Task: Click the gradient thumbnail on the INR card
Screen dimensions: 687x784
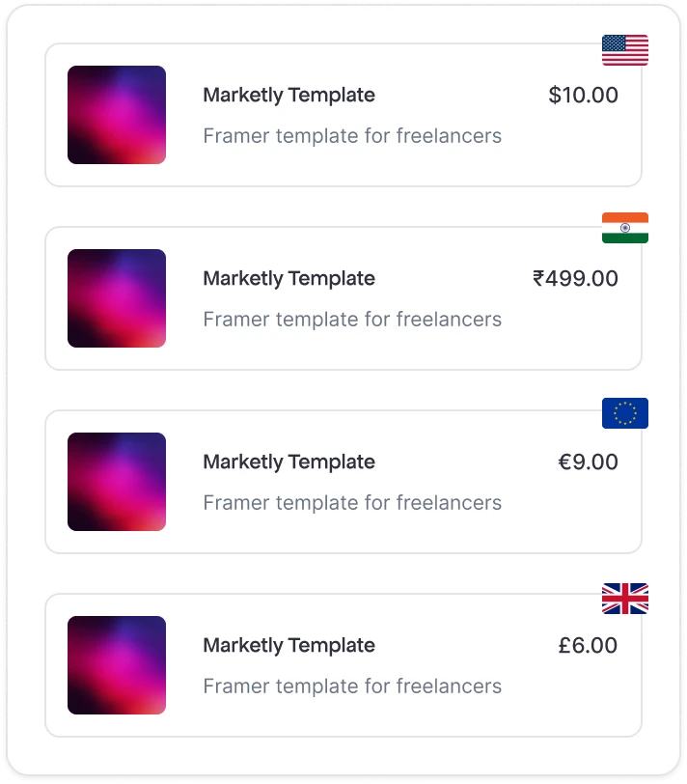Action: click(x=117, y=297)
